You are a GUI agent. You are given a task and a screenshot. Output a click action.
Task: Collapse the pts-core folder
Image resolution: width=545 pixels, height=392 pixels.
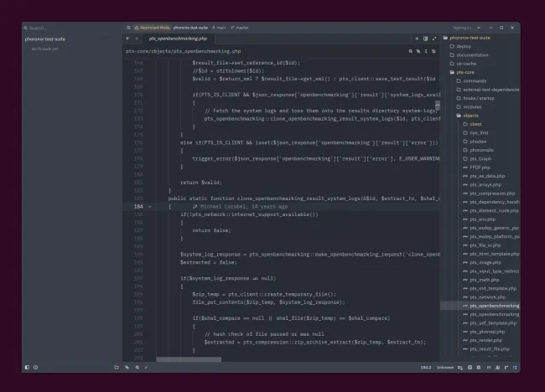462,72
